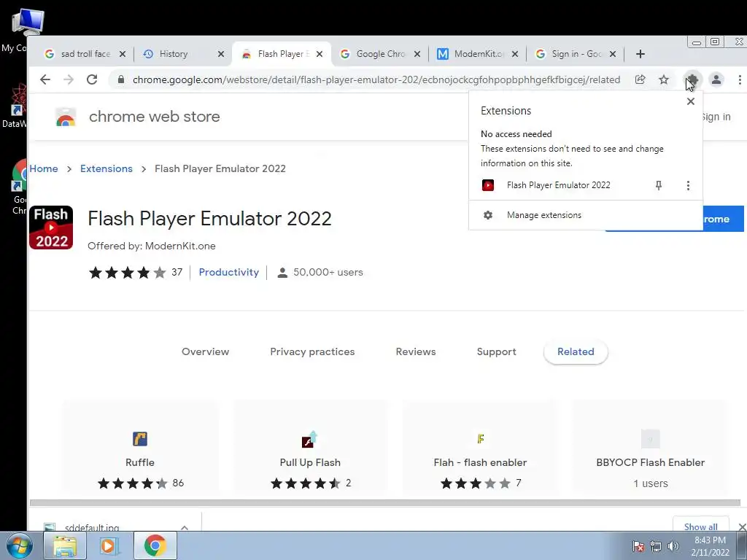Open the Ruffle extension card
Viewport: 747px width, 560px height.
[140, 448]
